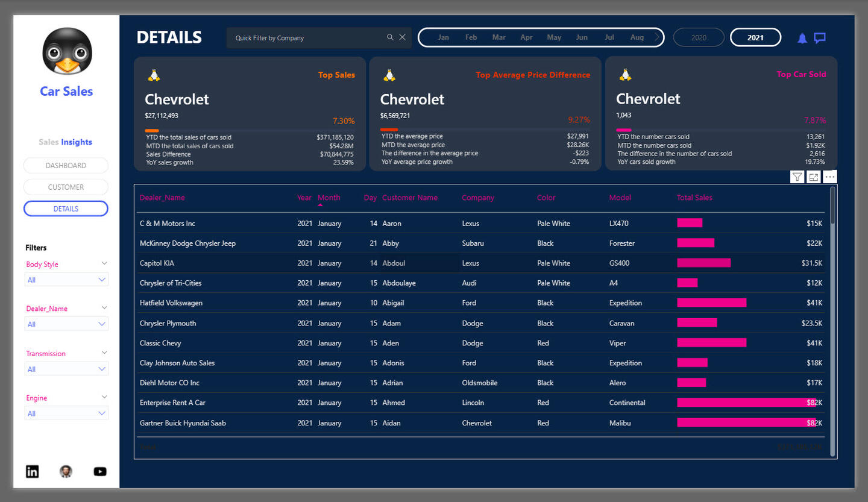Open more options ellipsis for the table

pyautogui.click(x=830, y=177)
